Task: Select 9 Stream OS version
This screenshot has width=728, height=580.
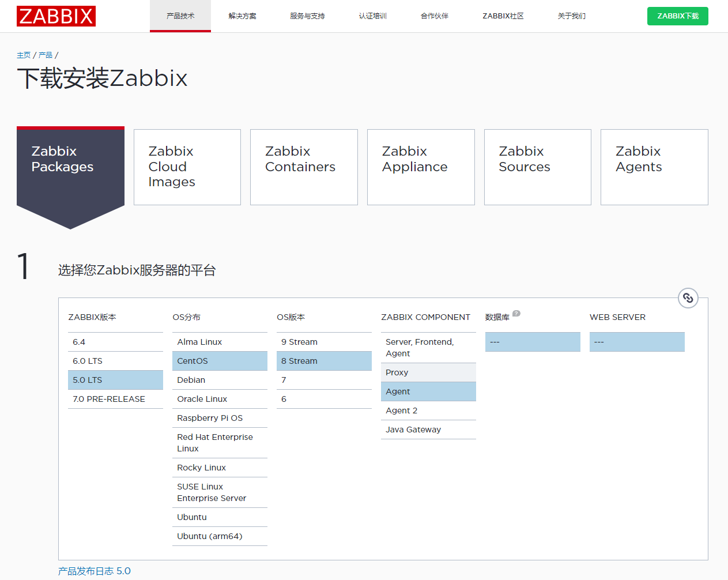Action: tap(323, 342)
